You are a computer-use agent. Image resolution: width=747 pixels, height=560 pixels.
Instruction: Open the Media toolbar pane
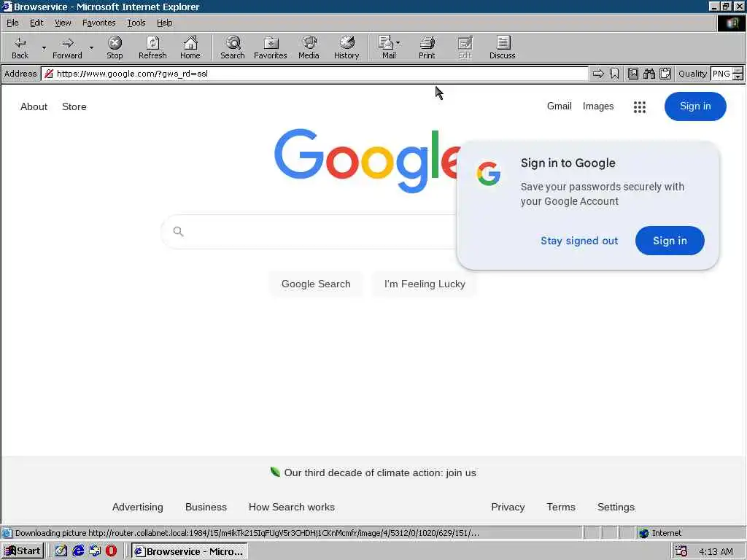click(x=309, y=47)
